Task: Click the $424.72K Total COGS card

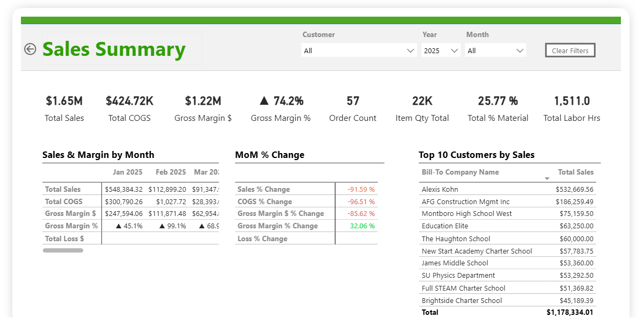Action: pos(129,109)
